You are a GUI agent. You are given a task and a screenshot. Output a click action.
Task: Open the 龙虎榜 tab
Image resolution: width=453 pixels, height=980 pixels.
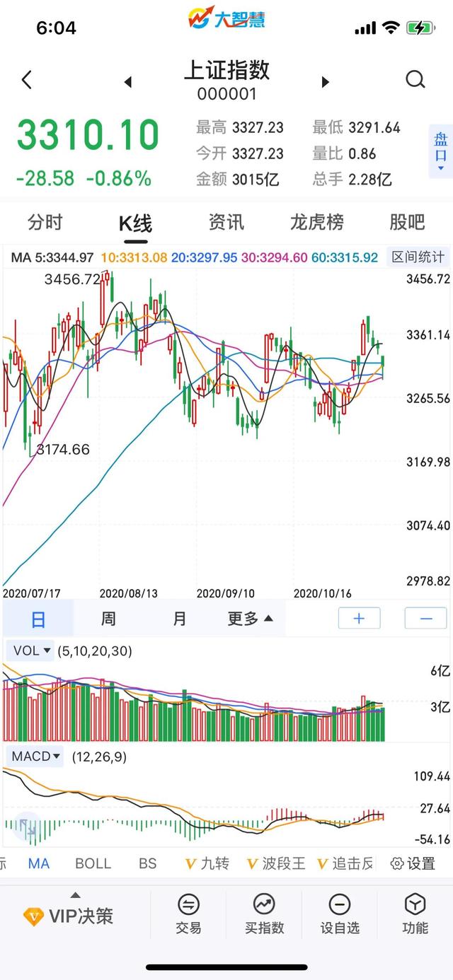[316, 223]
